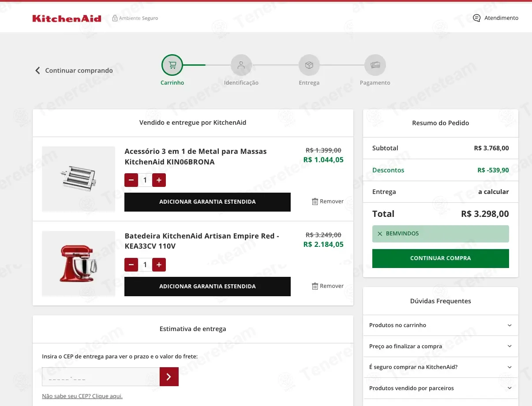Click Vendido e entregue por KitchenAid heading
532x406 pixels.
[193, 123]
